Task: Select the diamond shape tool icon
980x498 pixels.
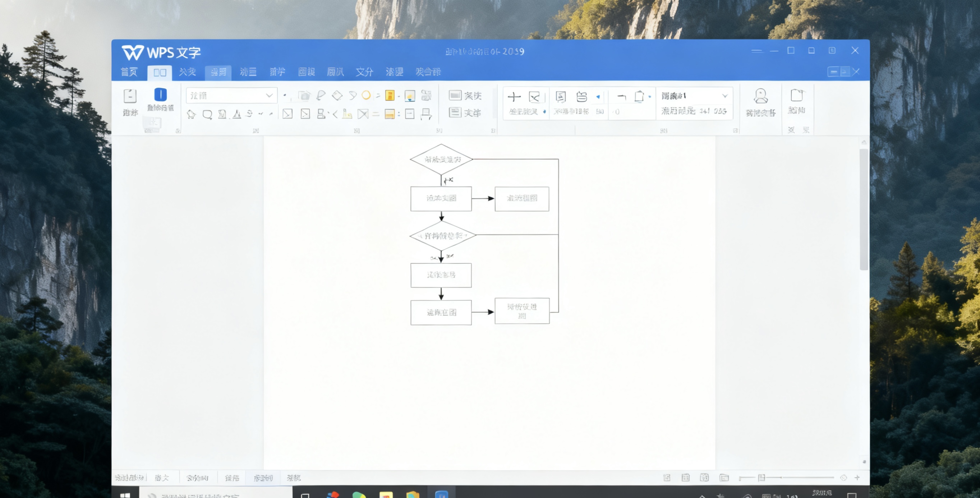Action: (x=337, y=96)
